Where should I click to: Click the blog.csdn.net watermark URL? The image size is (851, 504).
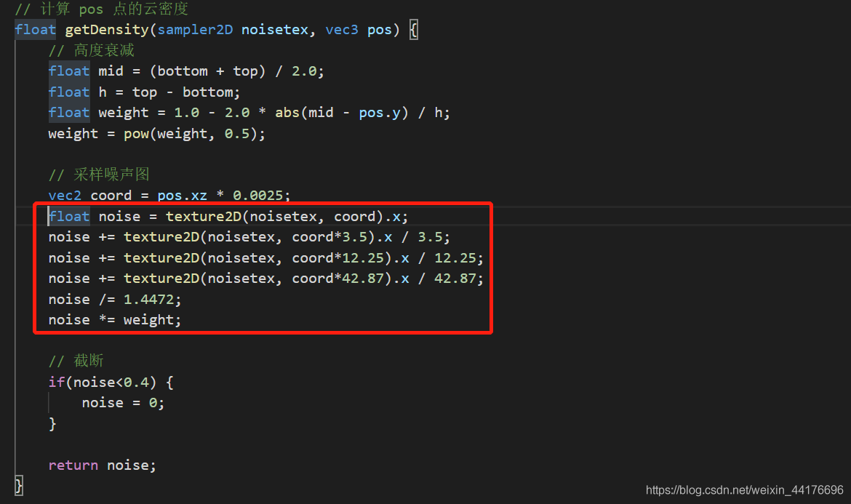744,490
